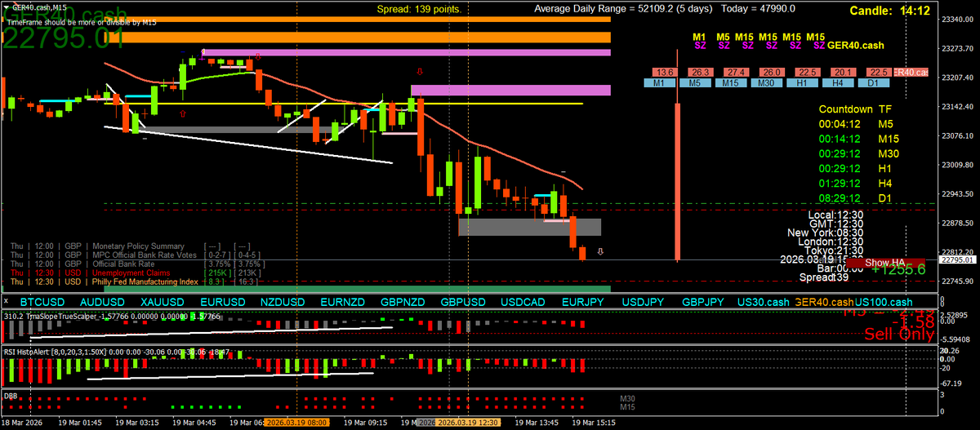The width and height of the screenshot is (980, 430).
Task: Switch chart to EURNZD symbol
Action: 342,302
